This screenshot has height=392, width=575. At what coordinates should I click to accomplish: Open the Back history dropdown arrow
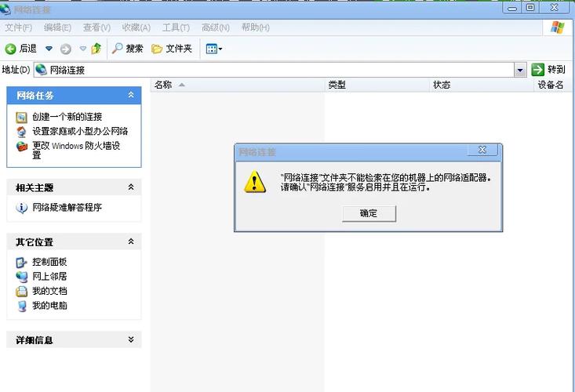click(x=49, y=49)
